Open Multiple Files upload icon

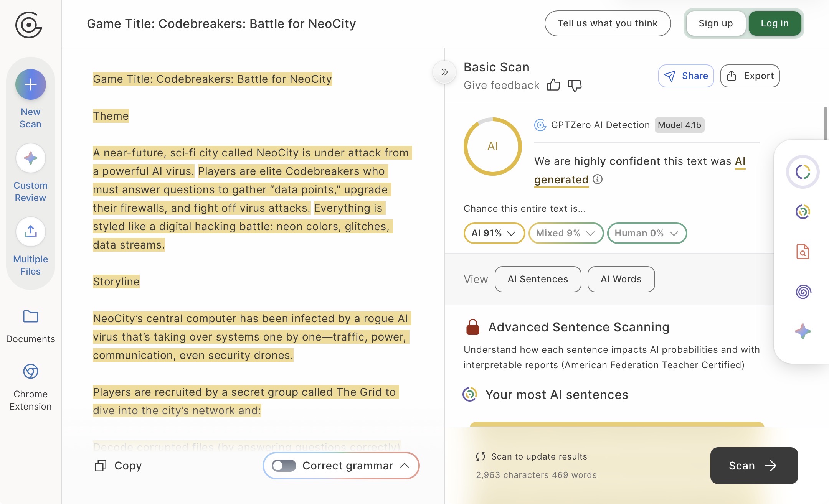pos(31,232)
